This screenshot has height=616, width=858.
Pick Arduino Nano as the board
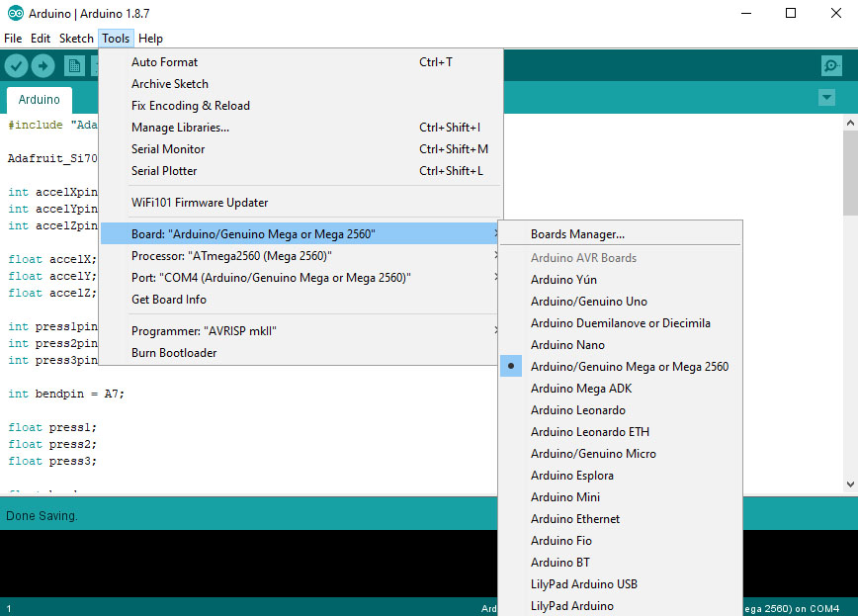tap(567, 345)
